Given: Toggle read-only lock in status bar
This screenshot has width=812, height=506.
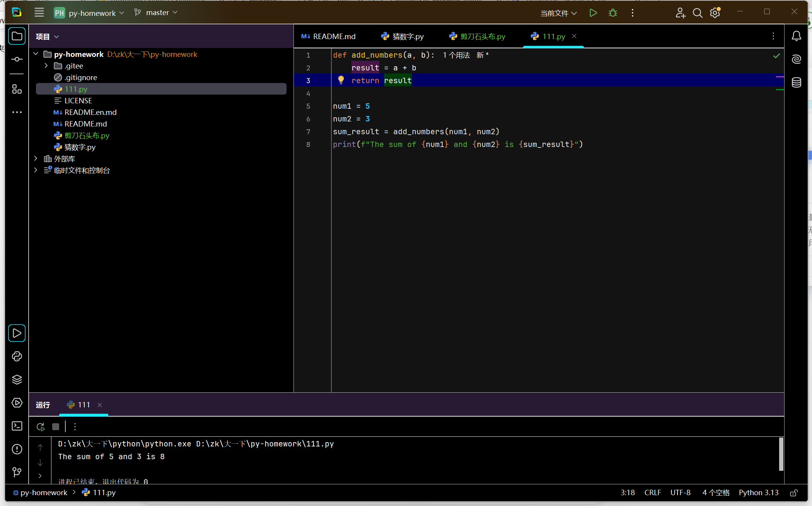Looking at the screenshot, I should coord(793,492).
